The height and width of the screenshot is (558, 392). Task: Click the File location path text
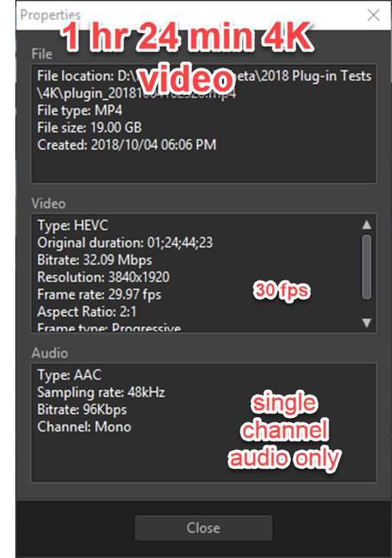click(204, 84)
